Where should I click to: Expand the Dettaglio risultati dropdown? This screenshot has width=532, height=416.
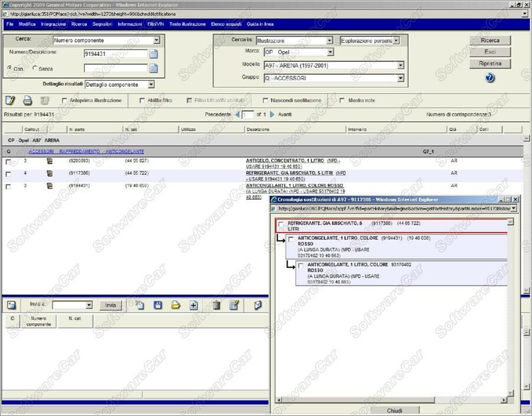pos(151,85)
